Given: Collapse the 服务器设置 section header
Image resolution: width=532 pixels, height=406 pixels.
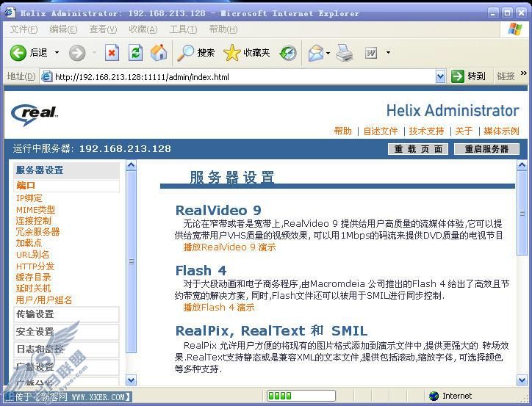Looking at the screenshot, I should pos(66,170).
